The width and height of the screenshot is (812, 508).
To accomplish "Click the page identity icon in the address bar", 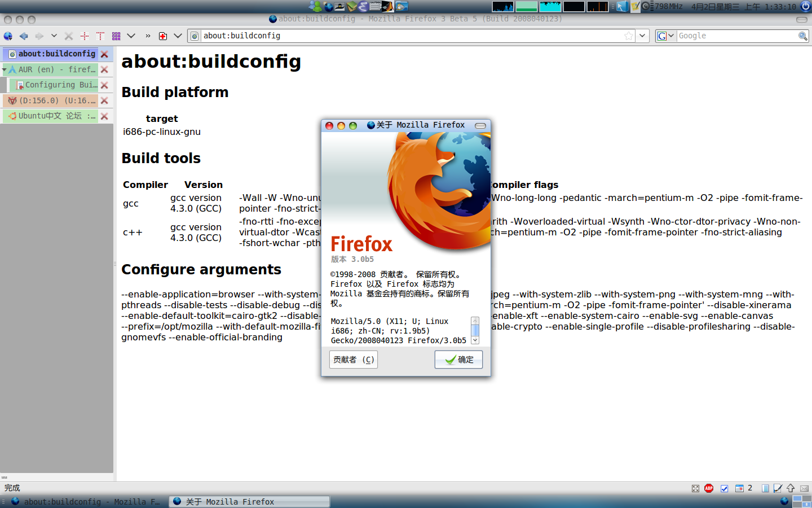I will point(195,36).
